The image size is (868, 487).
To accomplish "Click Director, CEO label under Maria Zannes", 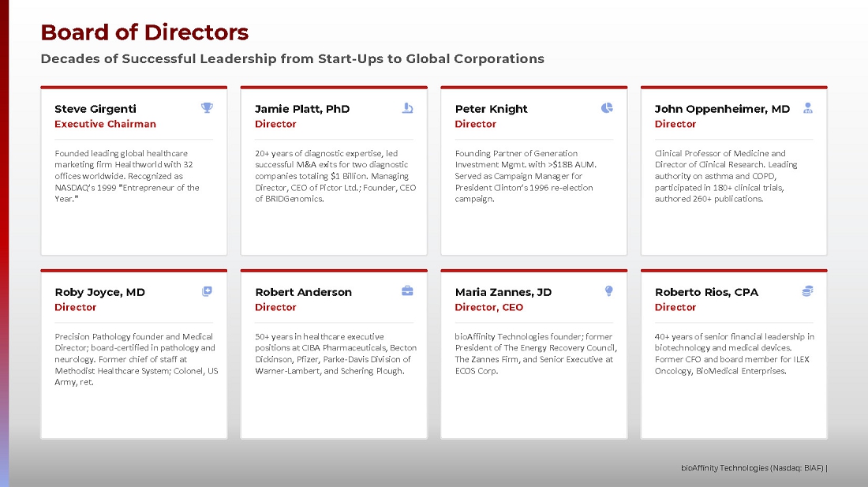I will click(x=488, y=307).
